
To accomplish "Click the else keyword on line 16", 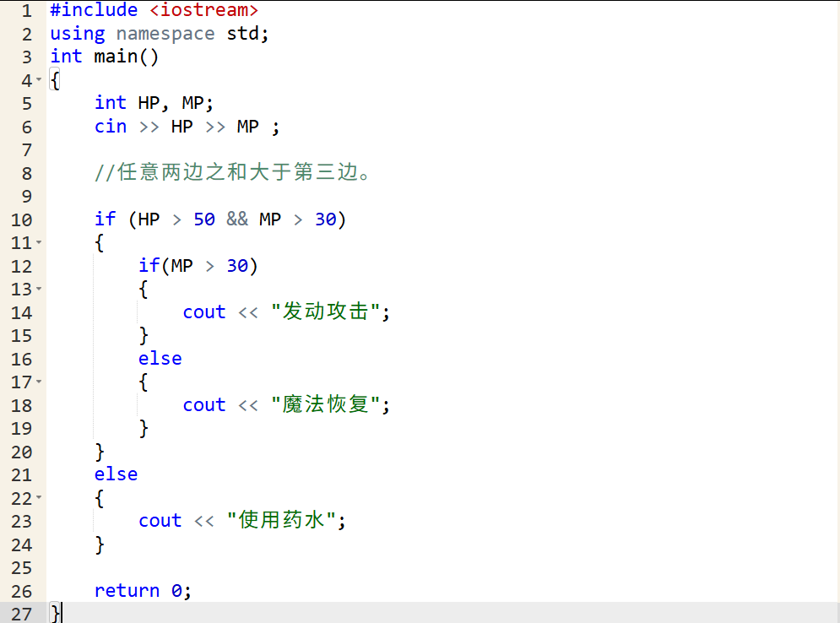I will coord(160,359).
